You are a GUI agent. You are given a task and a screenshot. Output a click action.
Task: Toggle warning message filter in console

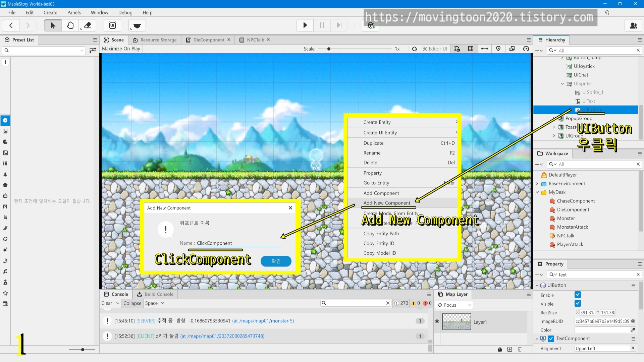coord(416,303)
